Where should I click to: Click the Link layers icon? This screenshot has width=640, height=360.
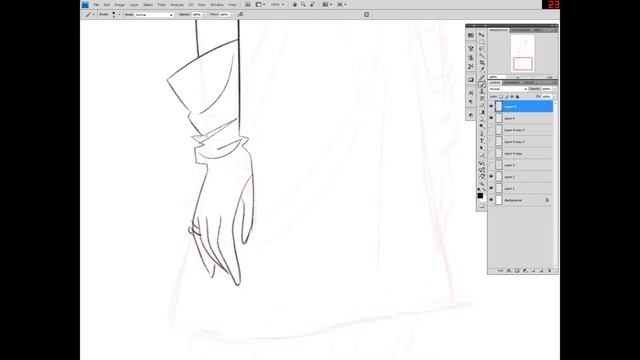pyautogui.click(x=500, y=270)
